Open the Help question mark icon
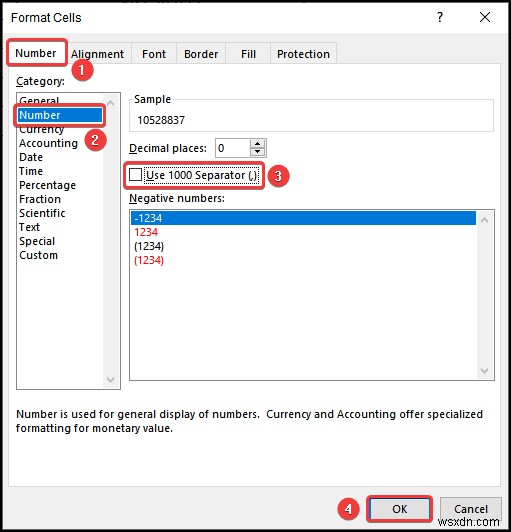This screenshot has height=532, width=511. coord(440,17)
